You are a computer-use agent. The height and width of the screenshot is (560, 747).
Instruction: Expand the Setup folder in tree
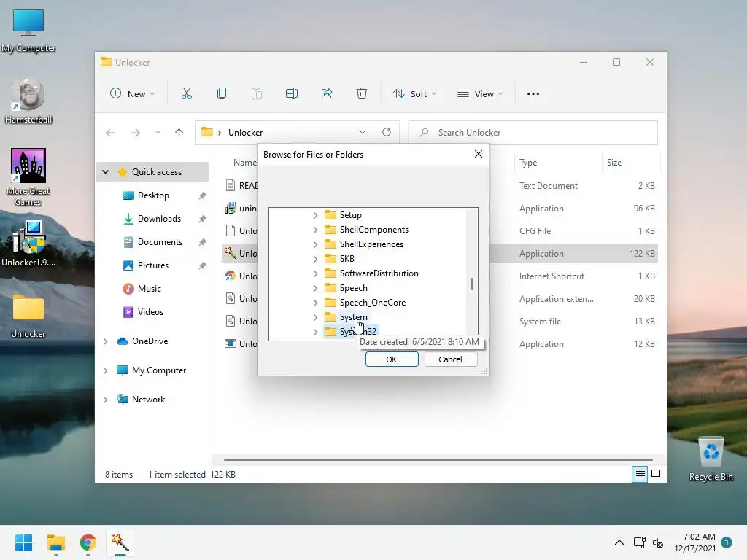tap(315, 215)
